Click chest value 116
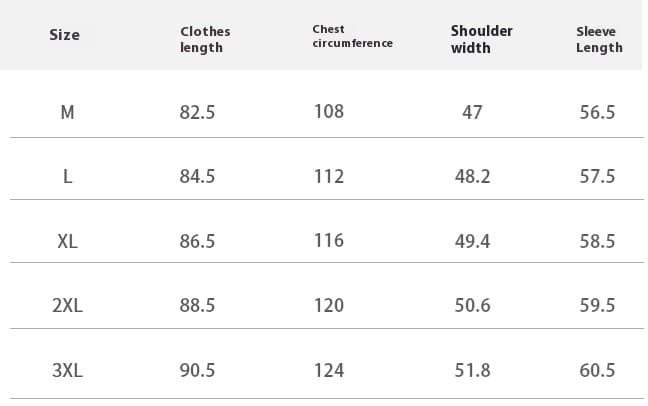Image resolution: width=648 pixels, height=406 pixels. [329, 241]
